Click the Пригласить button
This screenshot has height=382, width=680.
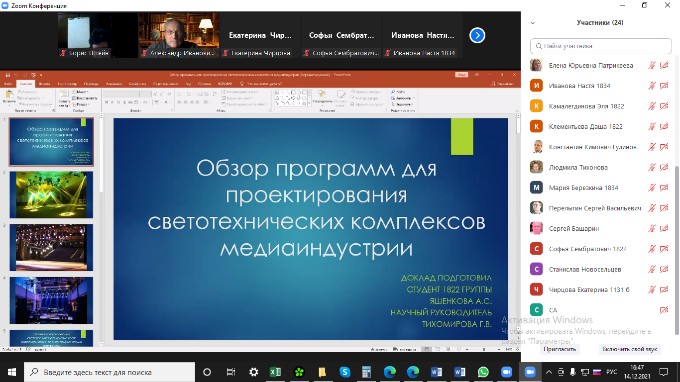[x=560, y=349]
